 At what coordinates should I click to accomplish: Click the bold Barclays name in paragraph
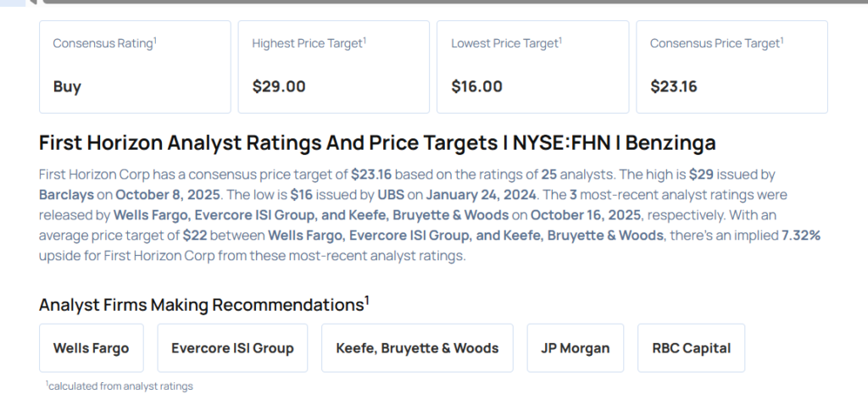[67, 194]
